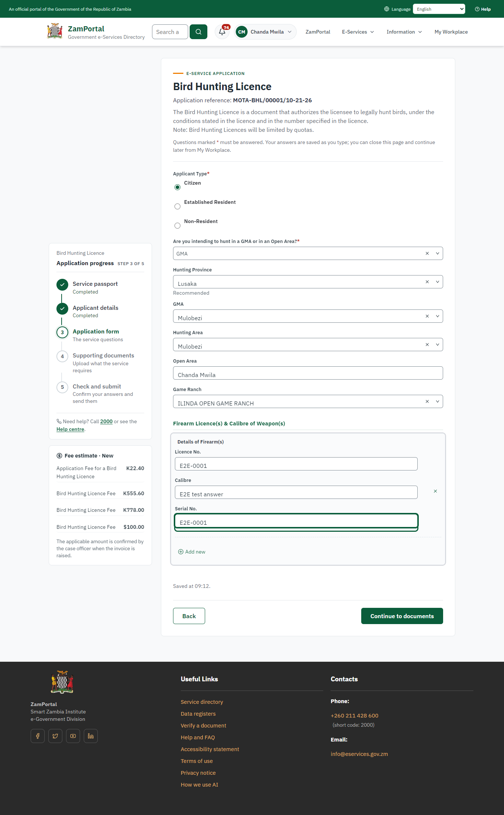Clear the Hunting Province Lusaka value
This screenshot has width=504, height=815.
427,282
